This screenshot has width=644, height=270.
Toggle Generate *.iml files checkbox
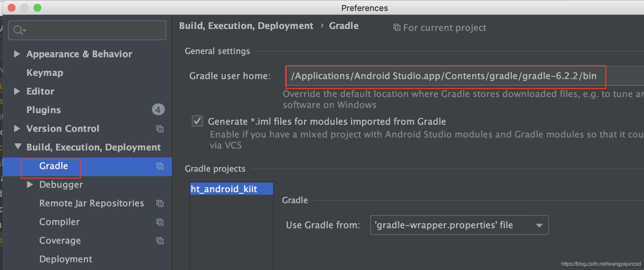(x=197, y=122)
